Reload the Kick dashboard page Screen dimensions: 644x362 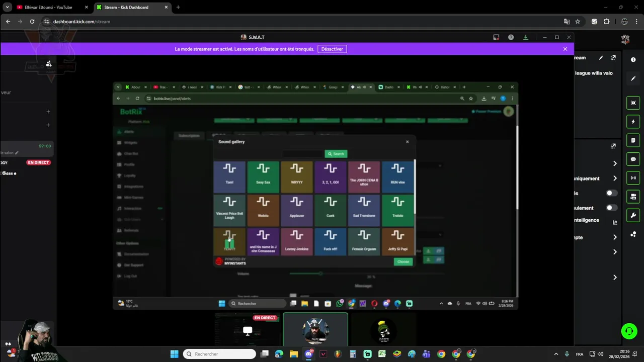click(32, 22)
